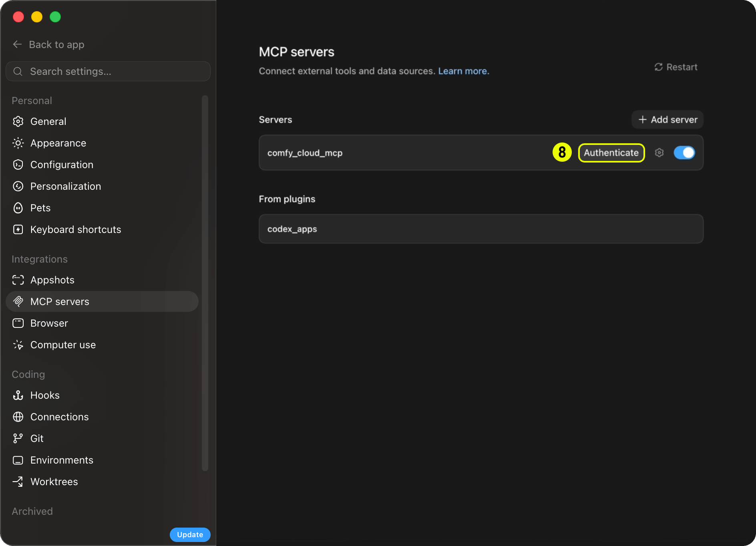This screenshot has height=546, width=756.
Task: Select Git in sidebar
Action: [x=102, y=438]
